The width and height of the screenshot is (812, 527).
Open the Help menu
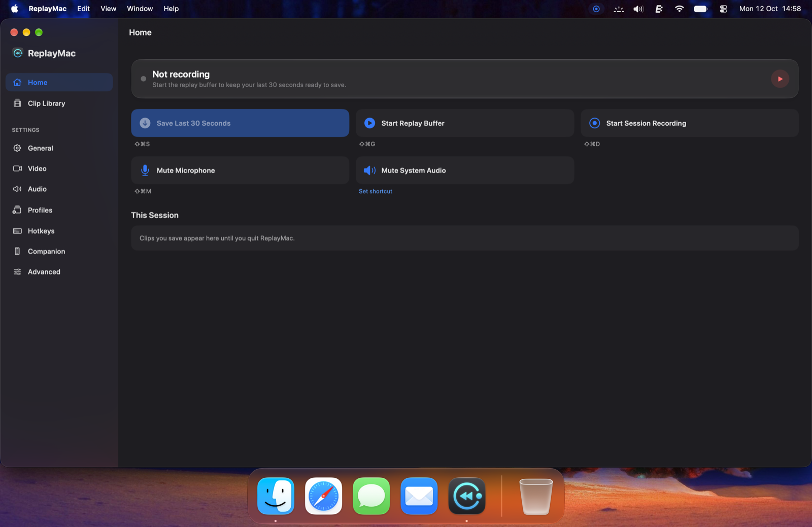pos(171,9)
